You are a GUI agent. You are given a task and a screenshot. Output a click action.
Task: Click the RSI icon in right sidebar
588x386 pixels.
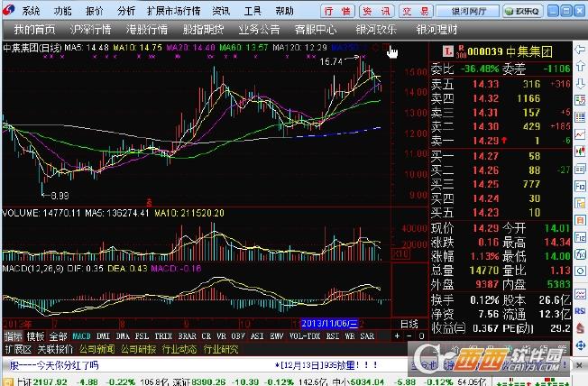tap(580, 311)
